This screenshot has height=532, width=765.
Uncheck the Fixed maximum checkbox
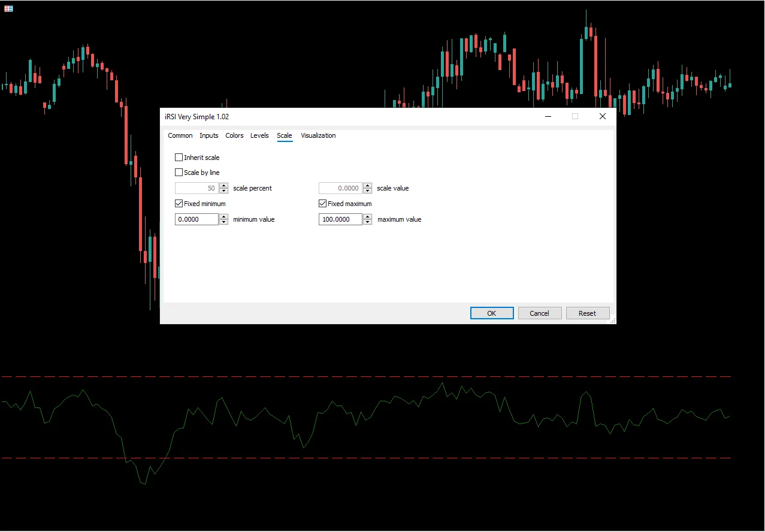[322, 204]
